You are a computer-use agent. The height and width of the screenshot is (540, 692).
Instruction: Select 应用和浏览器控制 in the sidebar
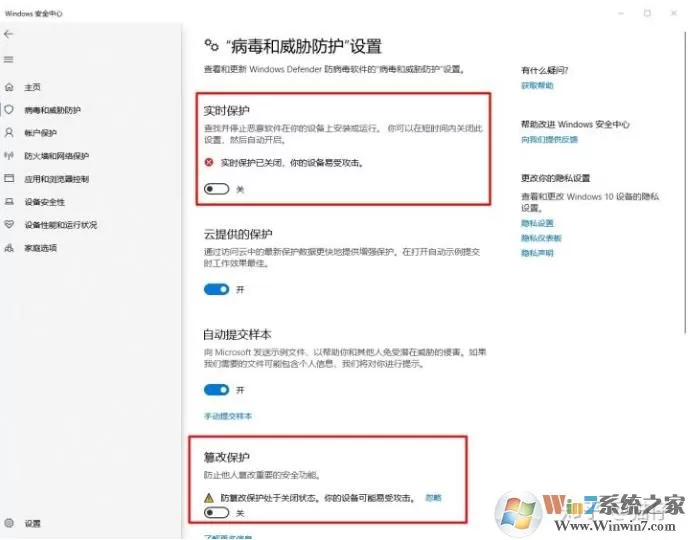[56, 179]
